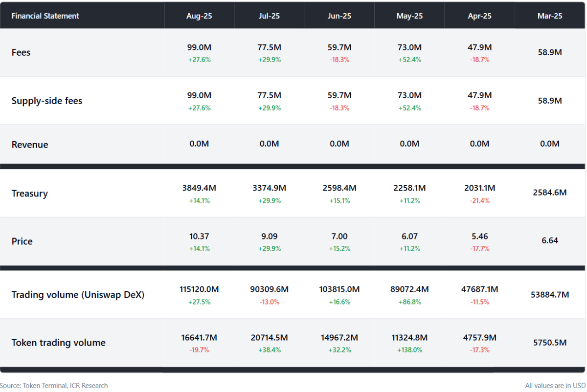The height and width of the screenshot is (392, 587).
Task: Select the May-25 column header
Action: click(x=409, y=16)
